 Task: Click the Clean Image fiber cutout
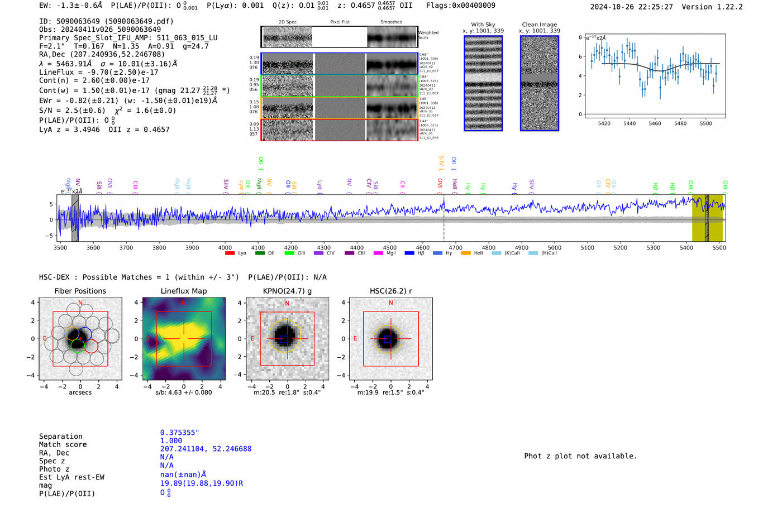540,83
